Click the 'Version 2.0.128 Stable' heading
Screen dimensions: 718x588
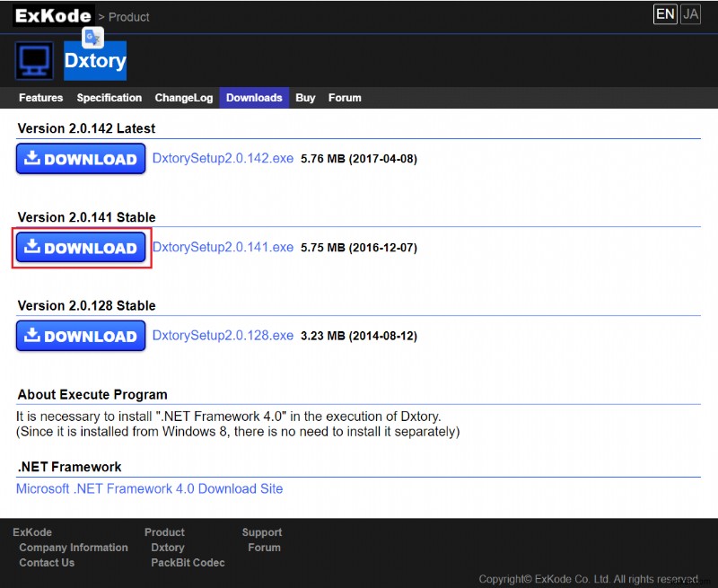pyautogui.click(x=86, y=306)
